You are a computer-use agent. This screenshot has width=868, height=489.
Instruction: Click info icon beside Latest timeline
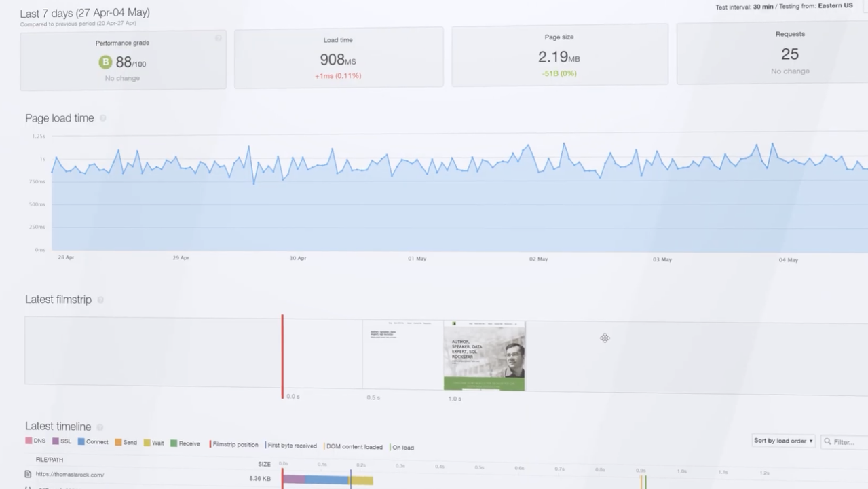coord(100,427)
